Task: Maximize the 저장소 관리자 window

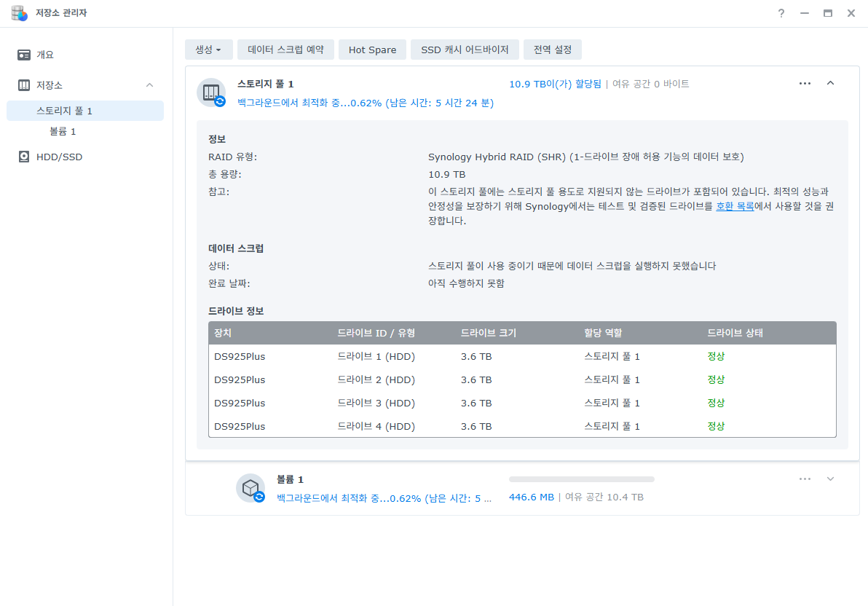Action: (828, 13)
